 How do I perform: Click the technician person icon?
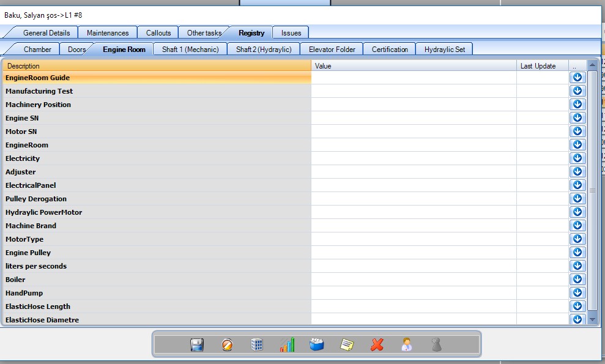[407, 345]
